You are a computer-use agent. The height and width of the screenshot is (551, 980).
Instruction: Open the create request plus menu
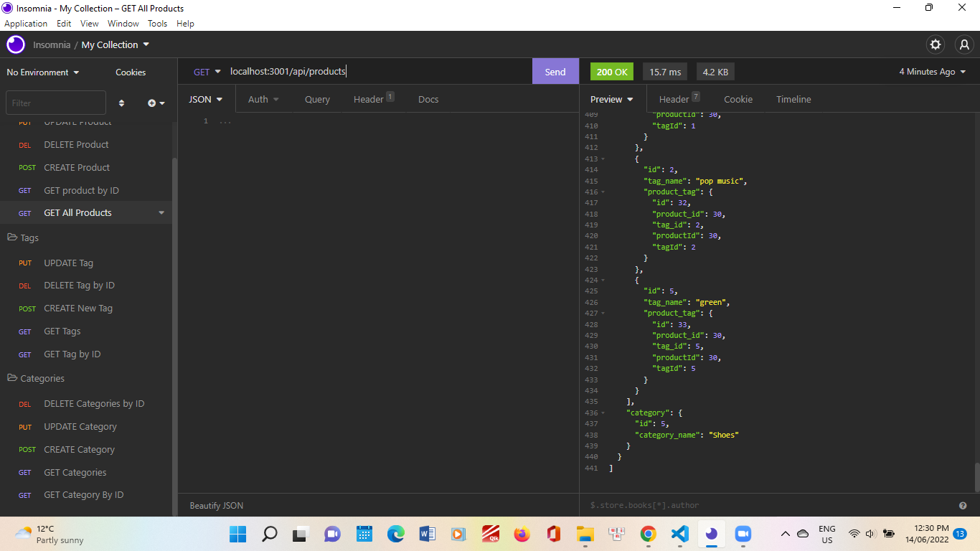pyautogui.click(x=156, y=103)
